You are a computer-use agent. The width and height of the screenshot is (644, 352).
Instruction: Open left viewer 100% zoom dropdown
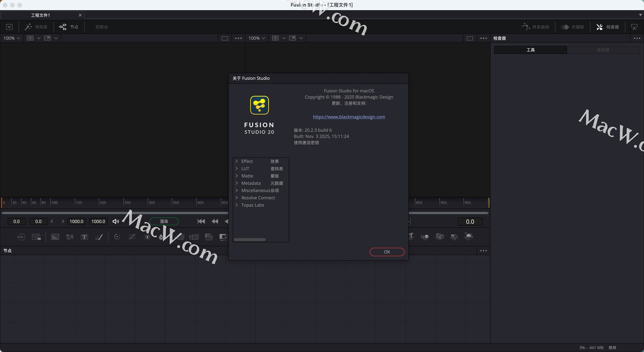click(12, 38)
